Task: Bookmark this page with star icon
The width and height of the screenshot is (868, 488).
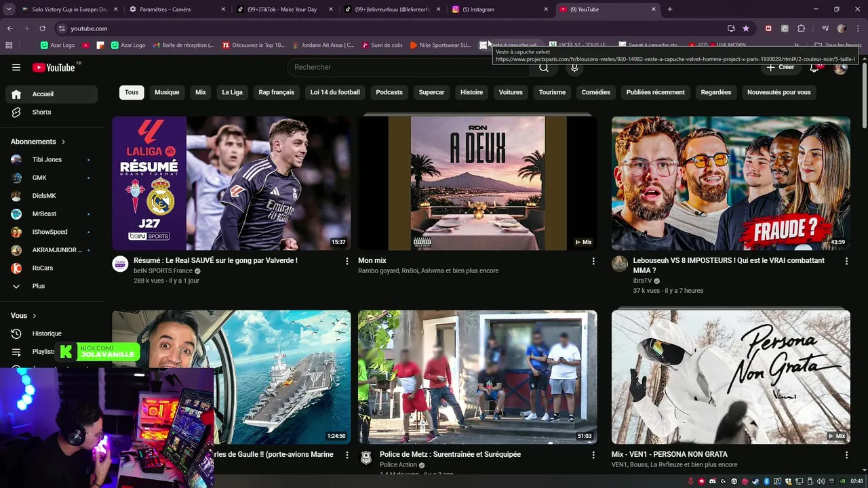Action: (x=746, y=28)
